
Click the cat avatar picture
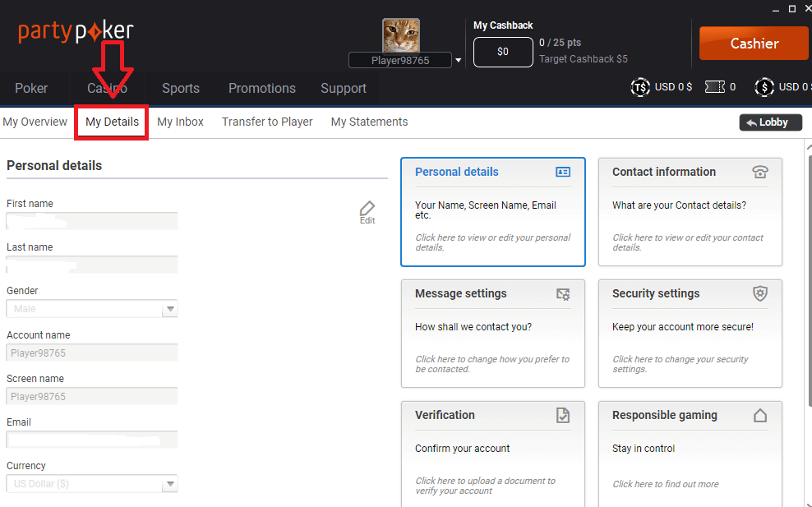pyautogui.click(x=401, y=35)
